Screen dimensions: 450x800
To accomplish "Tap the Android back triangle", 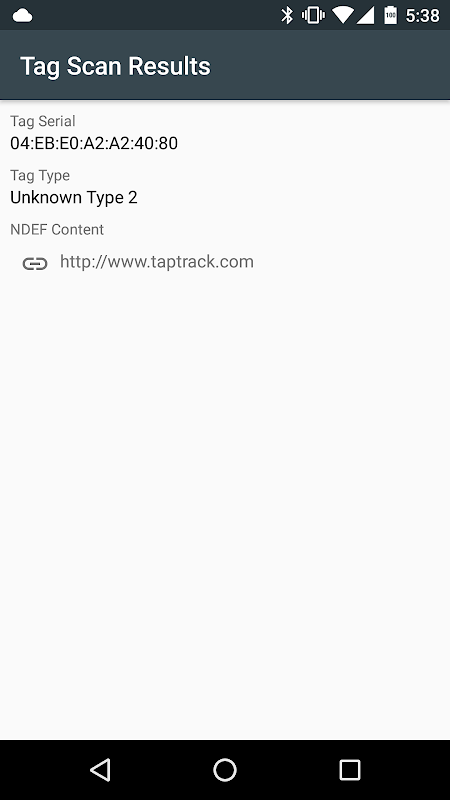I will point(100,769).
